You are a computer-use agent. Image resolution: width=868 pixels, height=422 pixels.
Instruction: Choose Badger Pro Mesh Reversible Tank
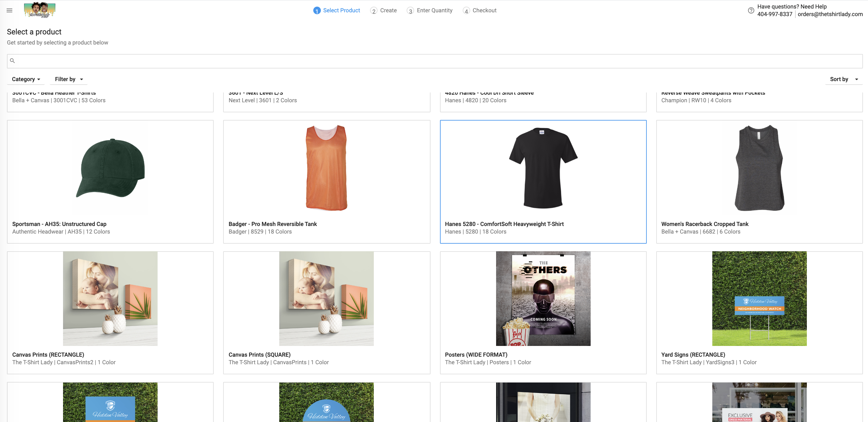326,168
